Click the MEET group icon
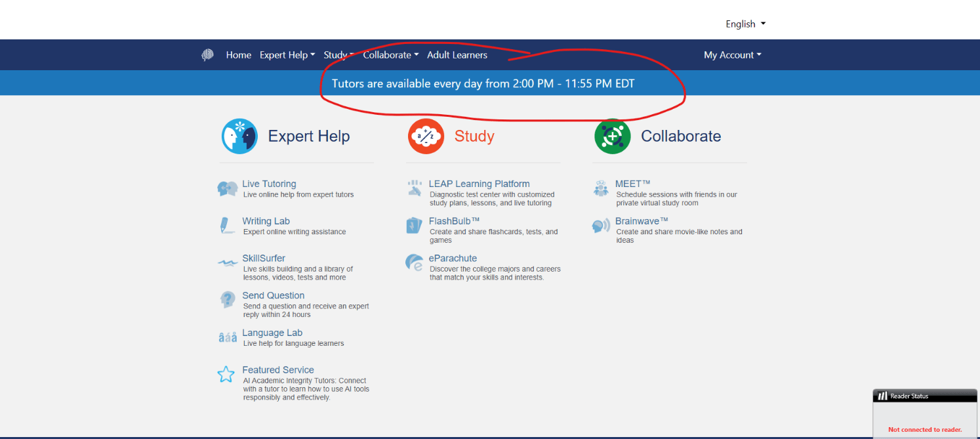980x439 pixels. [601, 189]
